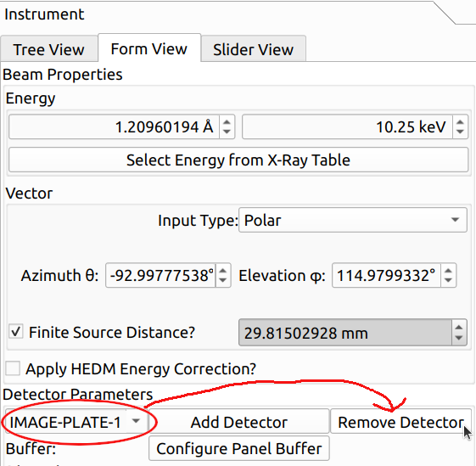
Task: Click Configure Panel Buffer button
Action: click(x=239, y=448)
